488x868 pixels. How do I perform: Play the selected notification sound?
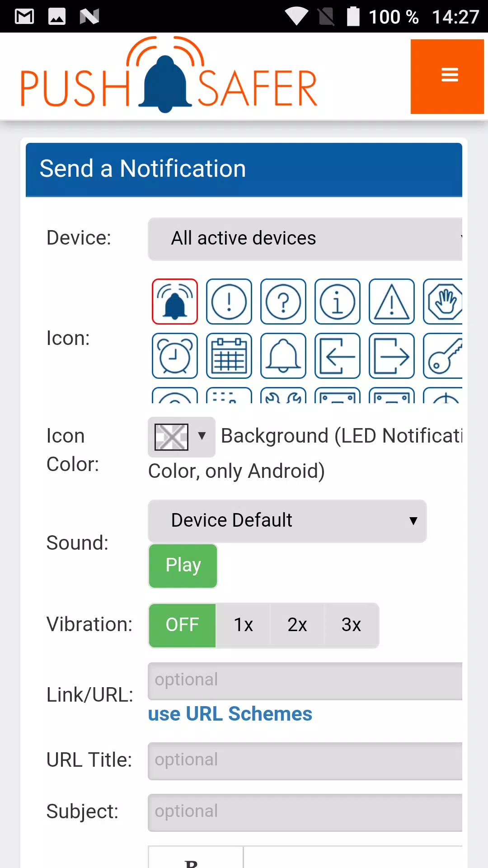183,566
